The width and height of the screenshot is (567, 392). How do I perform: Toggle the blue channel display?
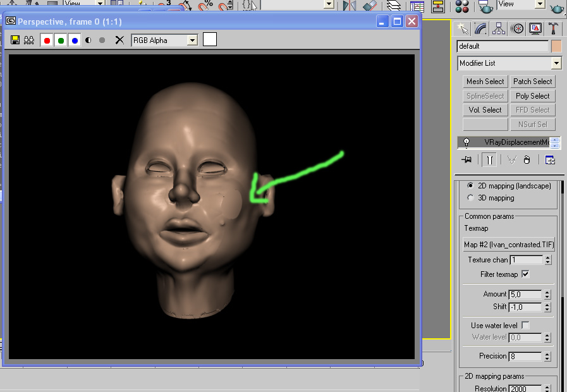(x=75, y=40)
